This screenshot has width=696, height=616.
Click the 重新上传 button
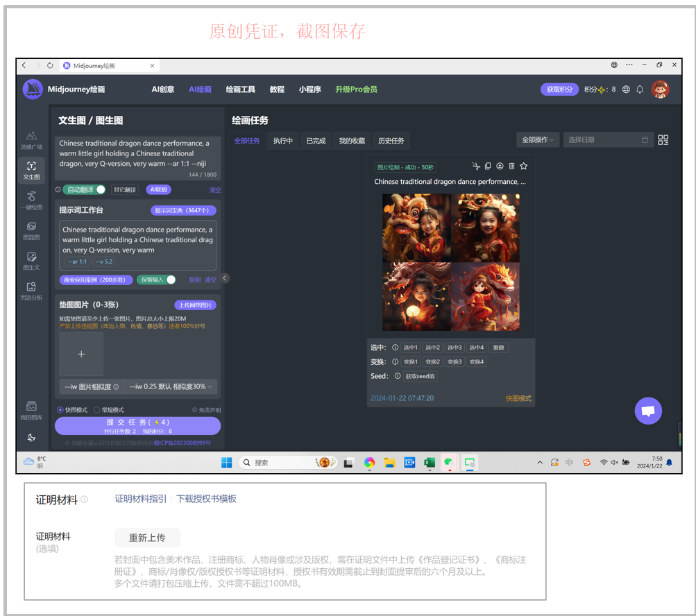pos(147,538)
